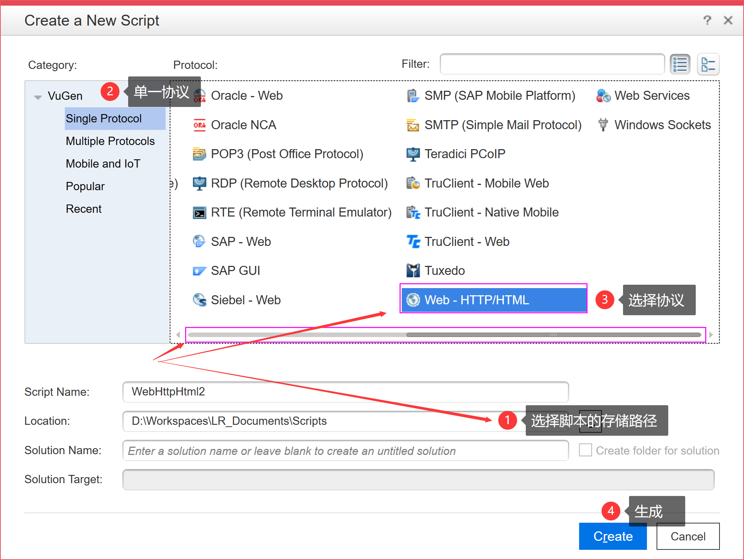Click the SAP GUI protocol icon
The image size is (744, 560).
(x=199, y=270)
